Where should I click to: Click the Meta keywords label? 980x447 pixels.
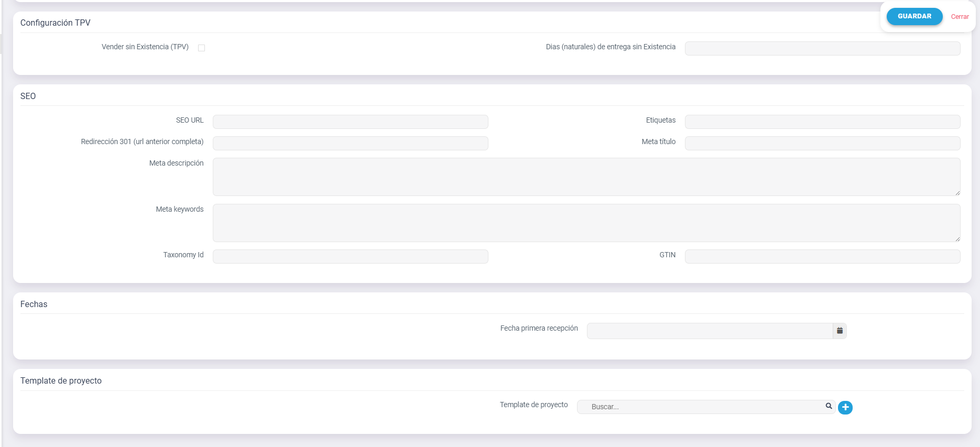pyautogui.click(x=180, y=209)
